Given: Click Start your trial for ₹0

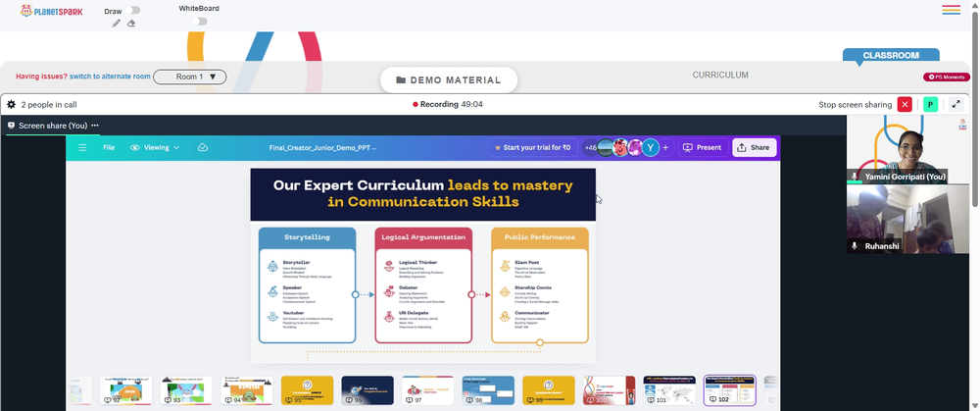Looking at the screenshot, I should point(533,148).
